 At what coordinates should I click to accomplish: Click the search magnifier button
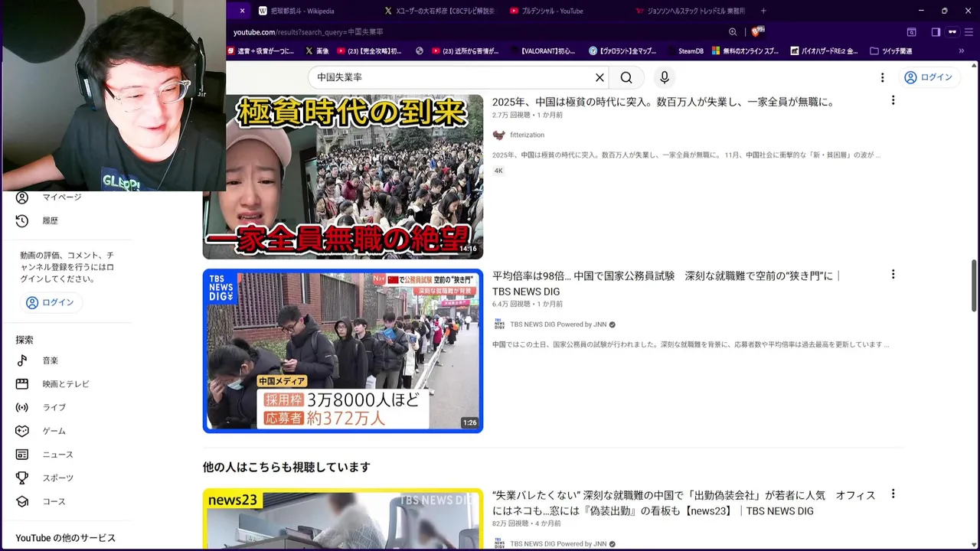click(x=626, y=77)
